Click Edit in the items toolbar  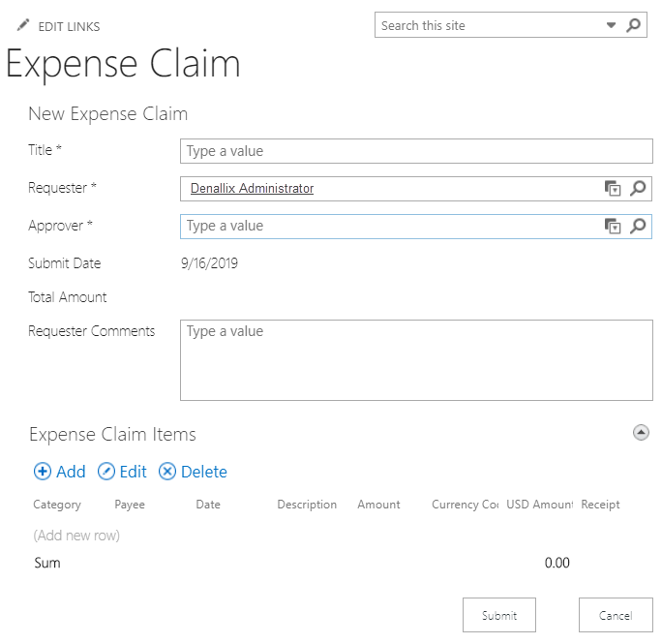(122, 472)
